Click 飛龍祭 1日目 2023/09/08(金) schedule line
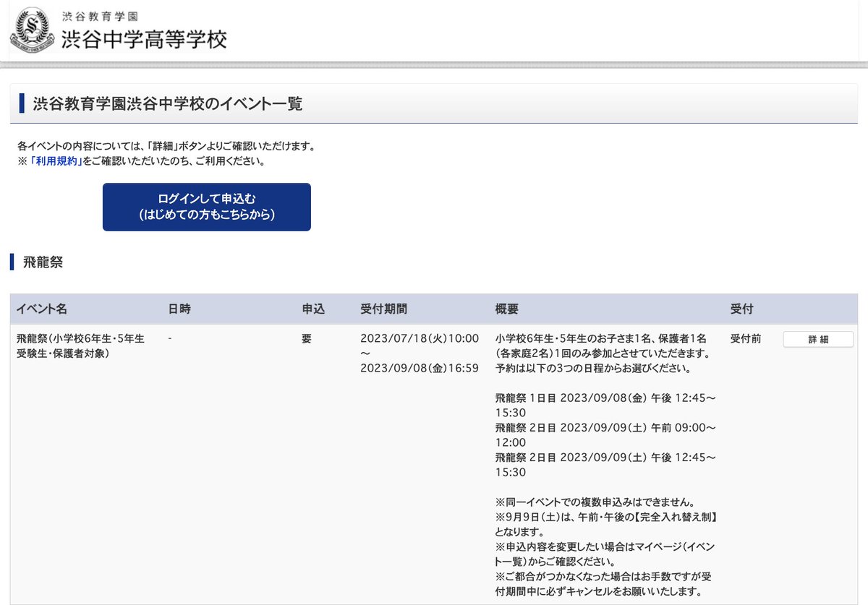 point(606,405)
